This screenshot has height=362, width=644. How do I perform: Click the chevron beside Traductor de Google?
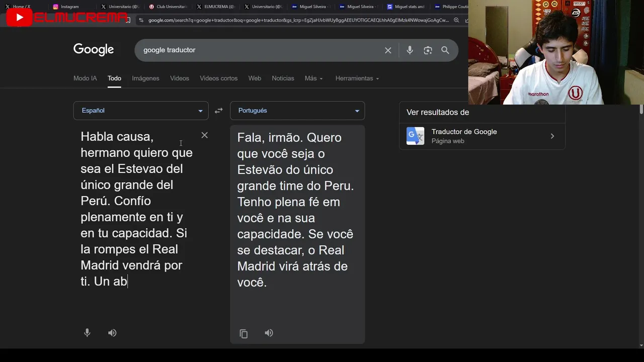click(x=552, y=136)
